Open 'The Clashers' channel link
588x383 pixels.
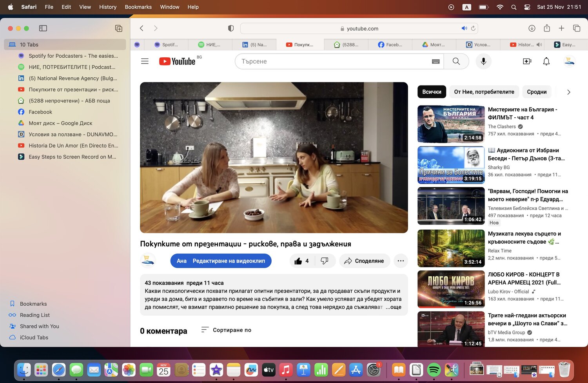coord(502,127)
